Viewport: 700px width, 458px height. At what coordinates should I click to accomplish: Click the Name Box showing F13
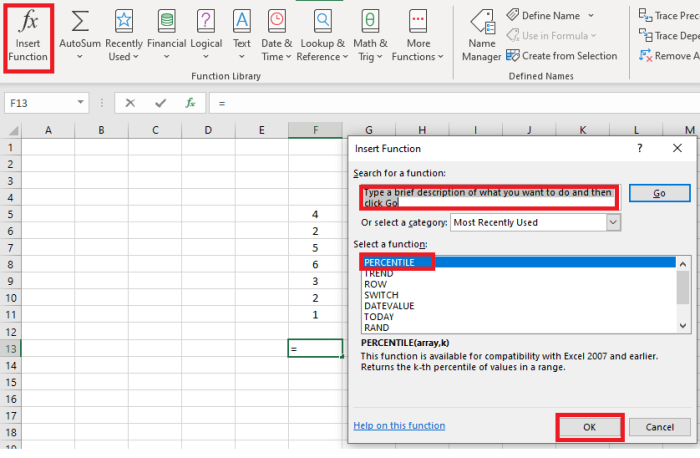pyautogui.click(x=39, y=103)
